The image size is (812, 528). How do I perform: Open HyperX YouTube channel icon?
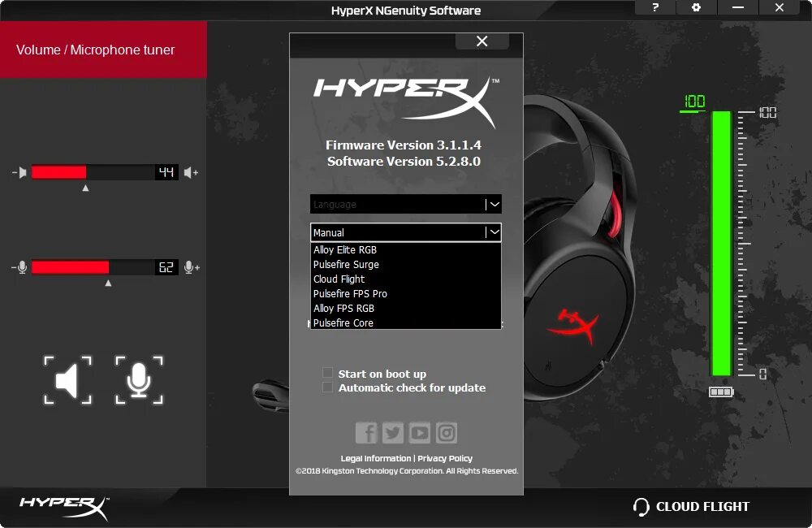point(420,433)
